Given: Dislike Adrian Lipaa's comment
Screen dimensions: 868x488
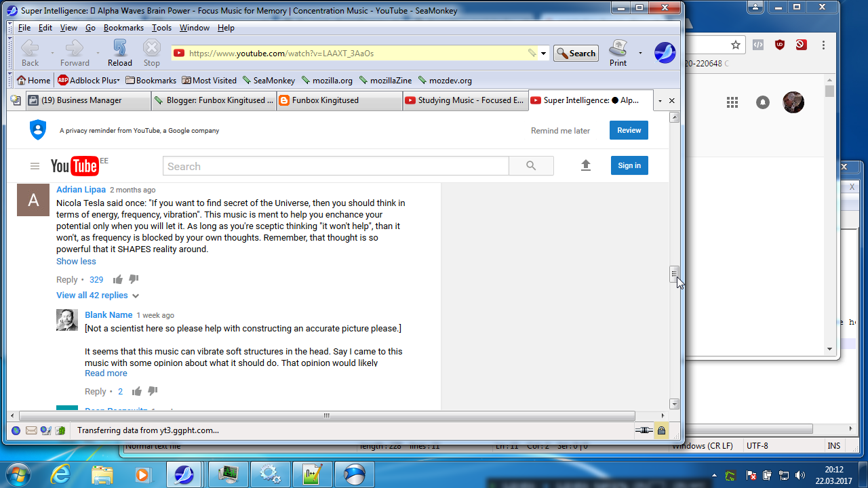Looking at the screenshot, I should (134, 279).
